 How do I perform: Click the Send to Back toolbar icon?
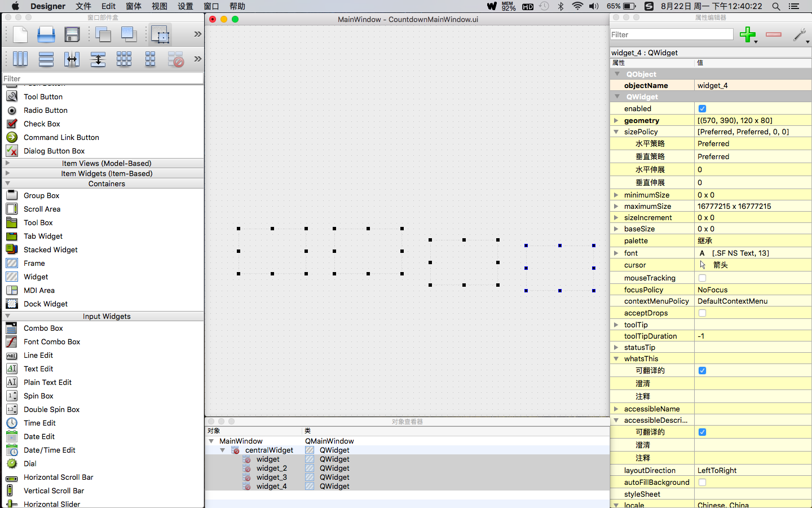coord(103,34)
